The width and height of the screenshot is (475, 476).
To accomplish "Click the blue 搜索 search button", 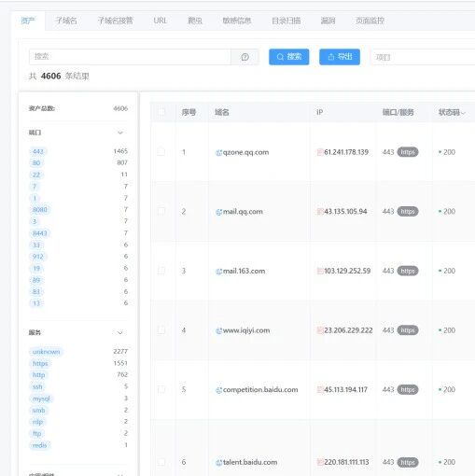I will (289, 57).
